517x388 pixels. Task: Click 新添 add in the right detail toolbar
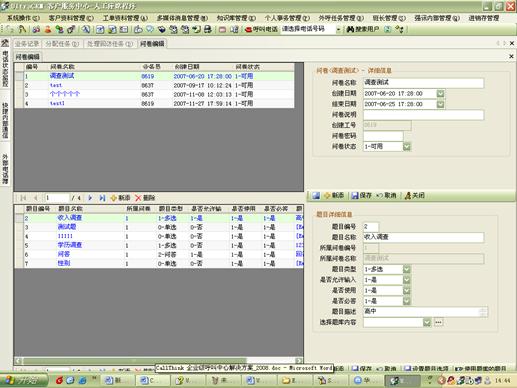[334, 195]
